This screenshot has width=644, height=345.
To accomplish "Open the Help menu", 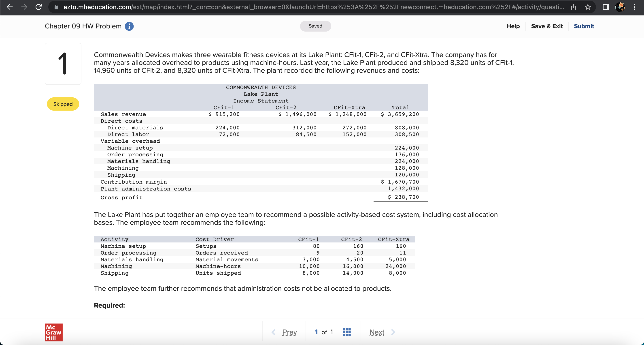I will point(513,26).
